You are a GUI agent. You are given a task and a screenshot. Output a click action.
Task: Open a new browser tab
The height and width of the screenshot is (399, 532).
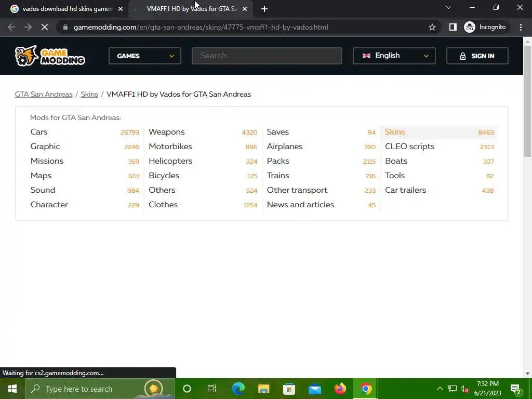(x=264, y=9)
